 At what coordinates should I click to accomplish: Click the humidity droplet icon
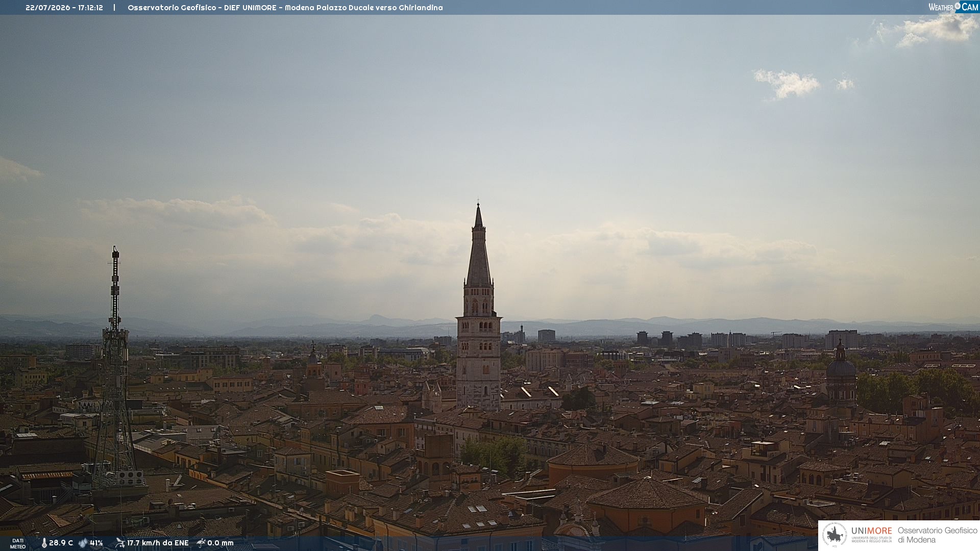83,543
